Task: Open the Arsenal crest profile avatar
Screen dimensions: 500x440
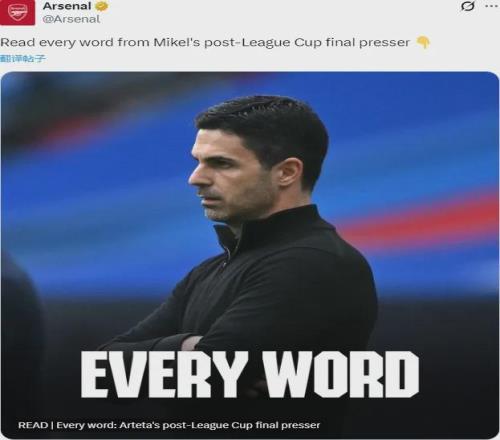Action: pyautogui.click(x=17, y=12)
